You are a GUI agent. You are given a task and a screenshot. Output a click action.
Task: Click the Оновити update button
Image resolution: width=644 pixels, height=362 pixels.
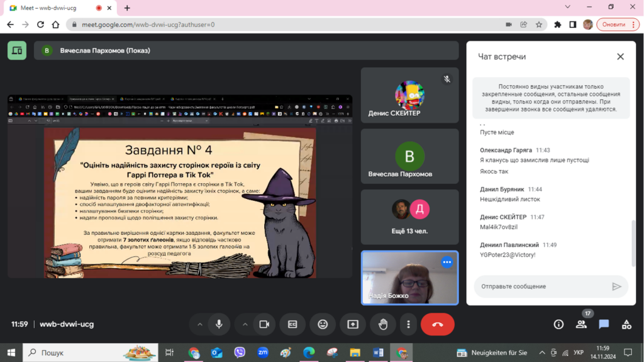tap(618, 25)
